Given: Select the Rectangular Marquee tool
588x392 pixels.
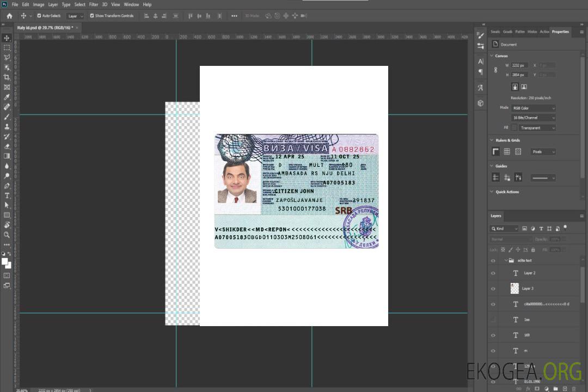Looking at the screenshot, I should coord(7,48).
